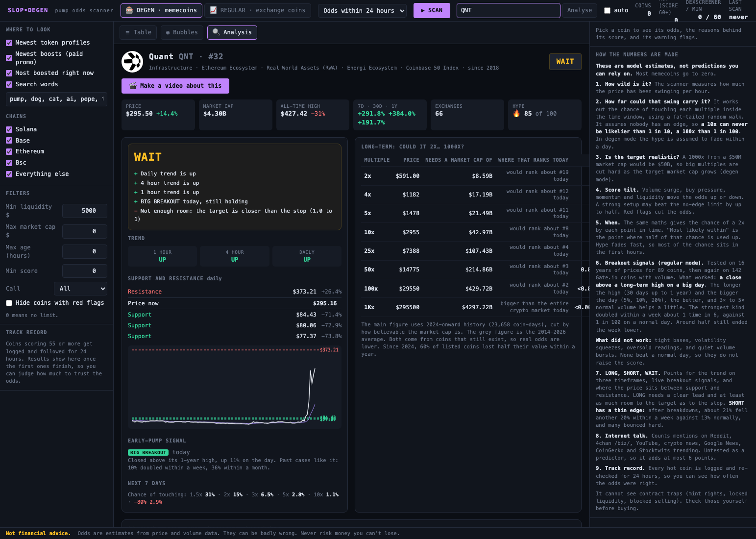This screenshot has width=756, height=539.
Task: Enable the auto scan checkbox
Action: coord(608,10)
